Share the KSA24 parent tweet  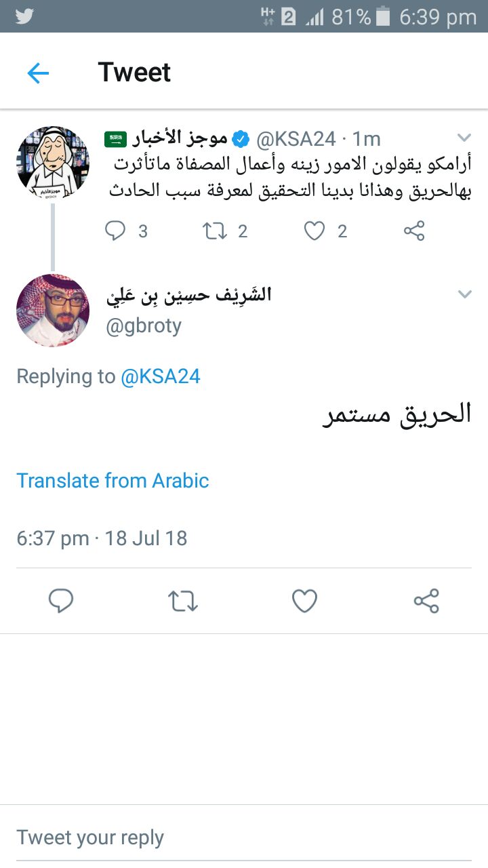(413, 231)
